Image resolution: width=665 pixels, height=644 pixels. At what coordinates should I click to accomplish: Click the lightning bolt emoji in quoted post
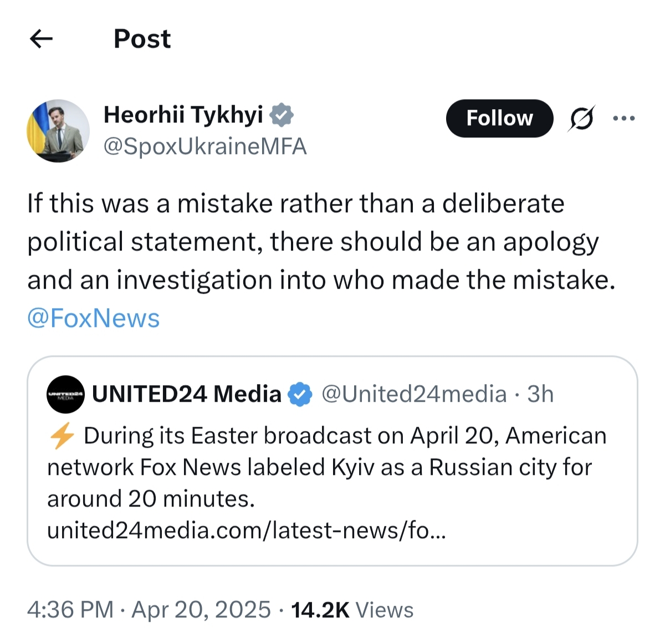pos(62,436)
